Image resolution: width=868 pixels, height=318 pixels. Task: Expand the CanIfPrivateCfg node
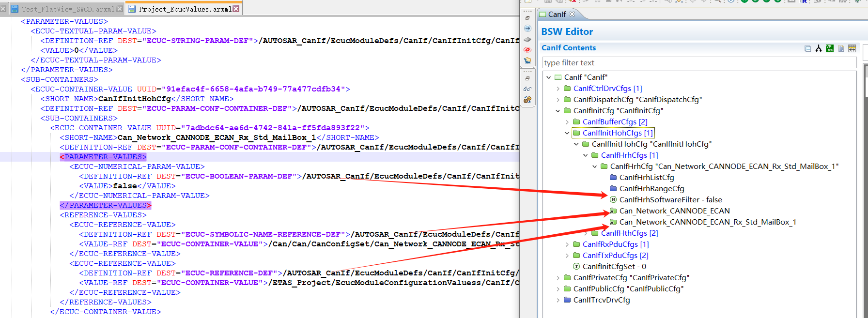558,277
